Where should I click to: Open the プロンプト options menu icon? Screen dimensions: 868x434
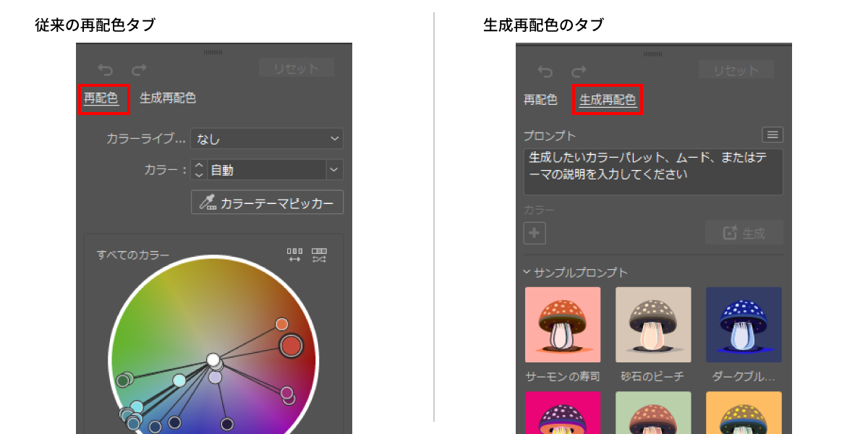(773, 135)
